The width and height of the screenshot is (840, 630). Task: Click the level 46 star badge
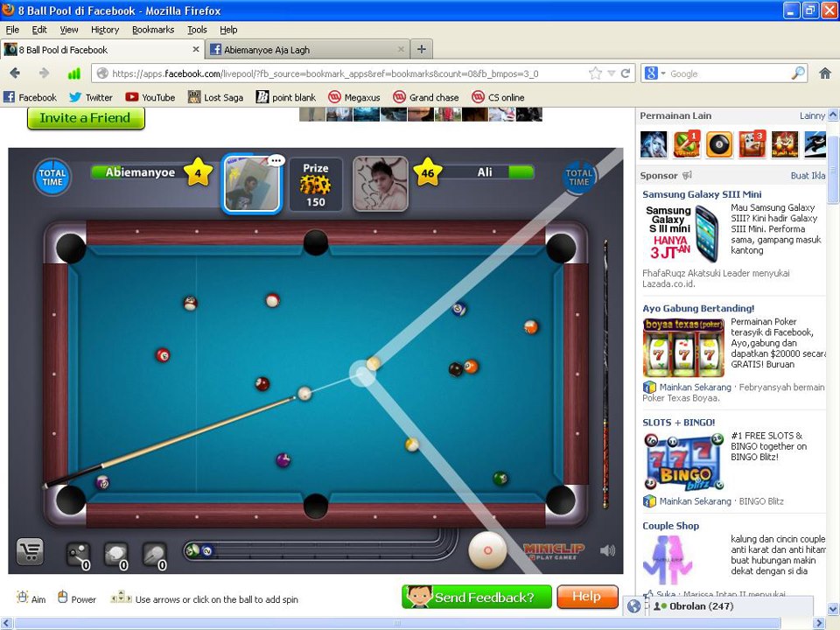(x=428, y=172)
